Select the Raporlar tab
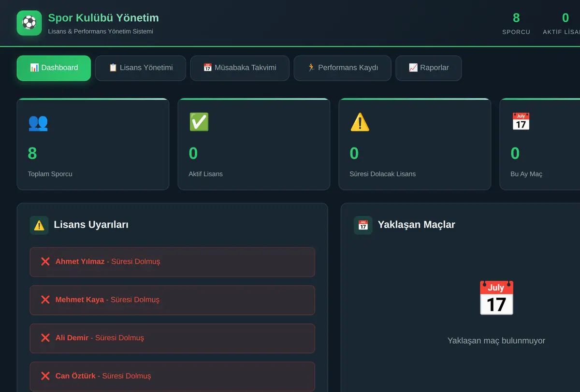The image size is (580, 392). tap(429, 68)
